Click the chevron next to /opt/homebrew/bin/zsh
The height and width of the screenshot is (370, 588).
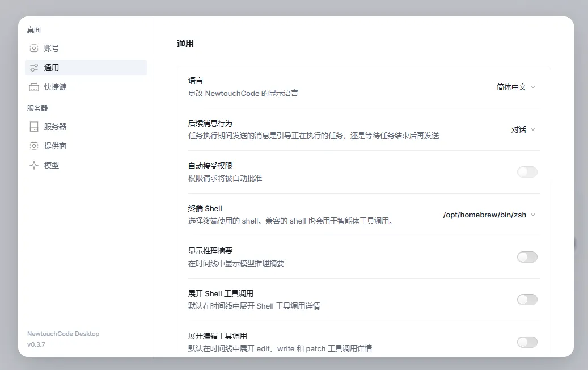pos(533,215)
